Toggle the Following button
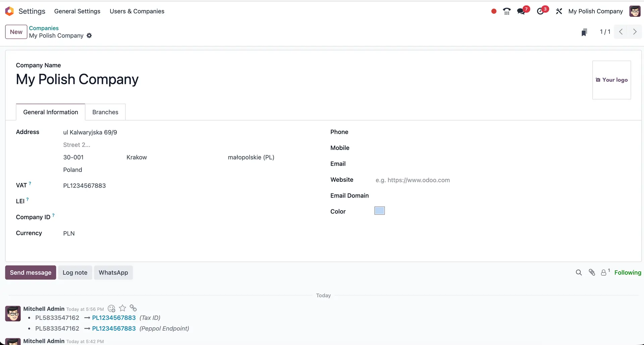Screen dimensions: 644x345 click(628, 273)
